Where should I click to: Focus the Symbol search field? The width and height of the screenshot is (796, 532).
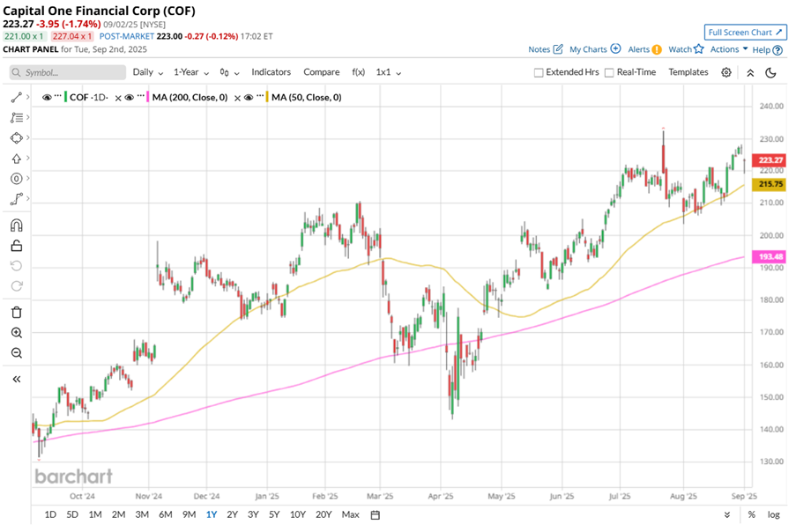pyautogui.click(x=68, y=72)
